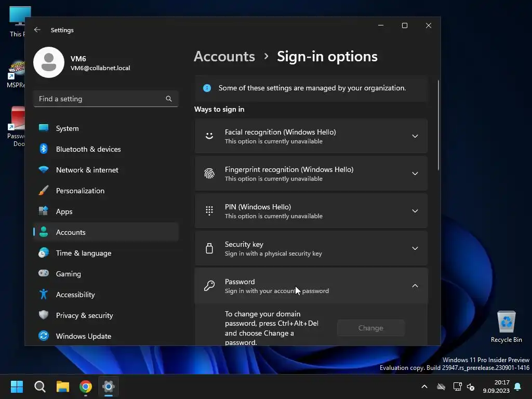Click the VM6 profile avatar picture
Image resolution: width=532 pixels, height=399 pixels.
pos(49,62)
